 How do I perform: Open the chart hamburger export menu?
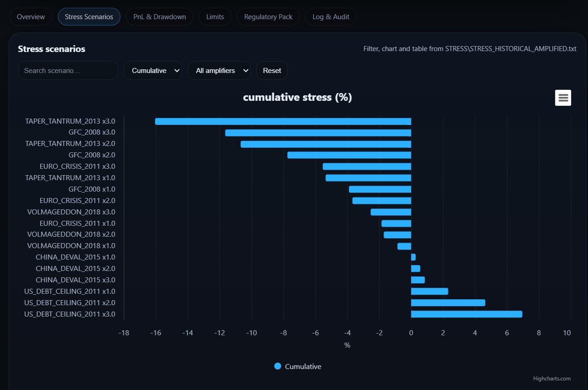pyautogui.click(x=563, y=98)
